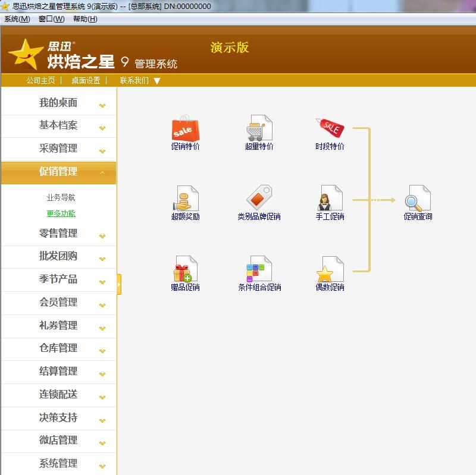Collapse the sidebar with the yellow handle
Viewport: 476px width, 475px height.
coord(119,285)
